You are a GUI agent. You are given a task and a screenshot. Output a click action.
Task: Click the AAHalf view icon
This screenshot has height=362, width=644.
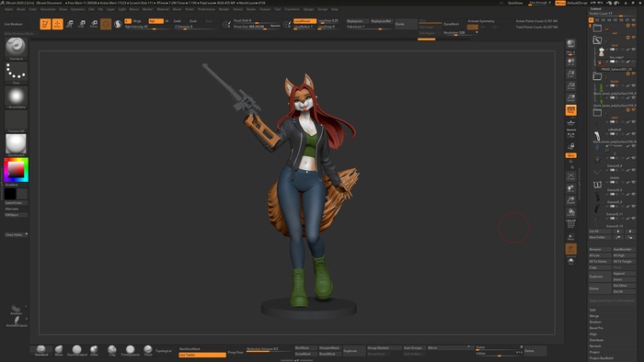click(x=571, y=97)
